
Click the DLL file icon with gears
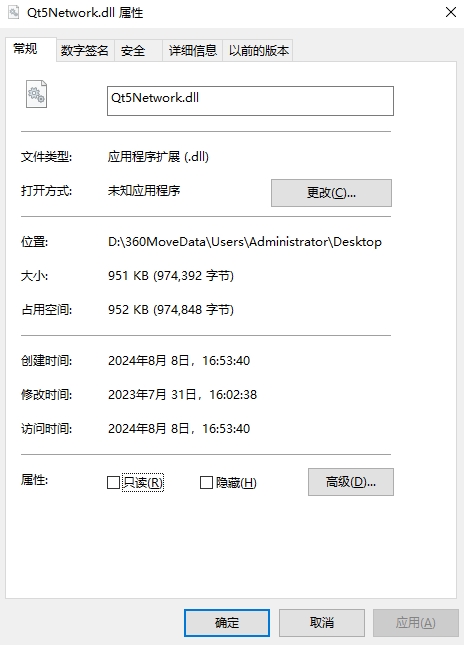[37, 94]
